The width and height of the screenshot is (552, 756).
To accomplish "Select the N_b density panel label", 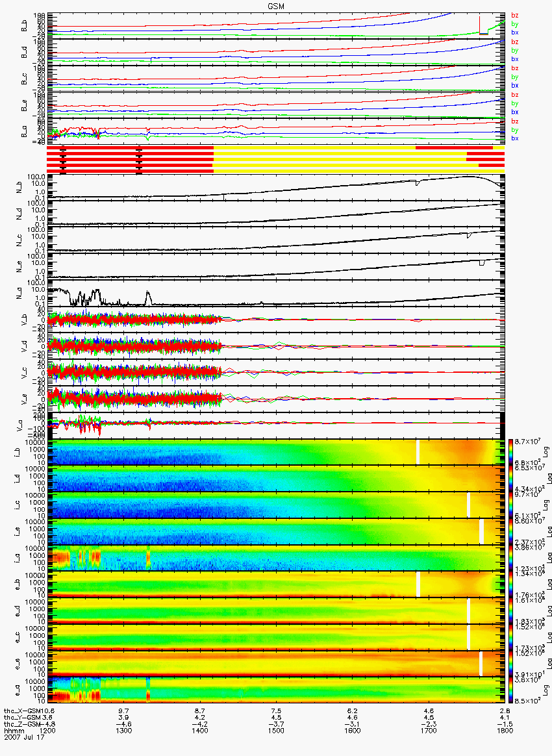I will pos(19,187).
